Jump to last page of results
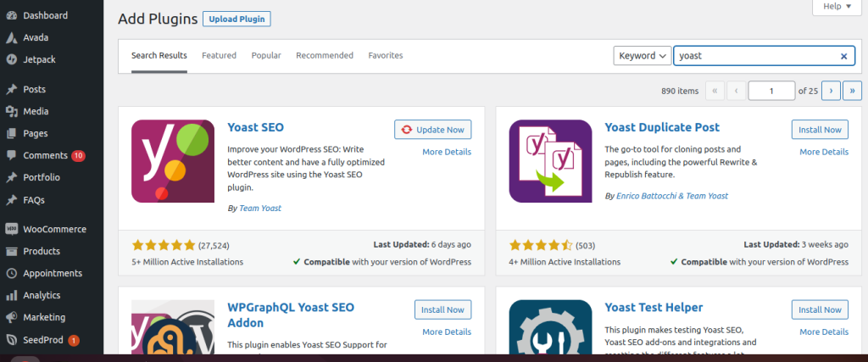The width and height of the screenshot is (868, 362). (x=852, y=91)
